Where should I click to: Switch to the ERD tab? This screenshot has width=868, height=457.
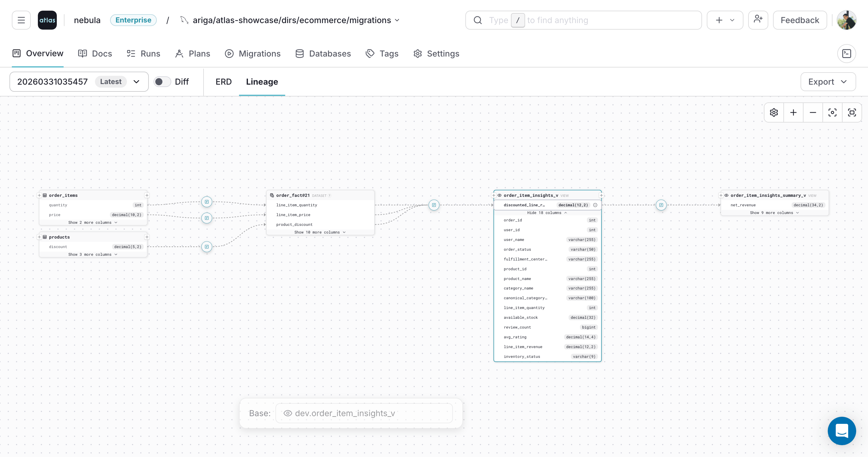223,82
